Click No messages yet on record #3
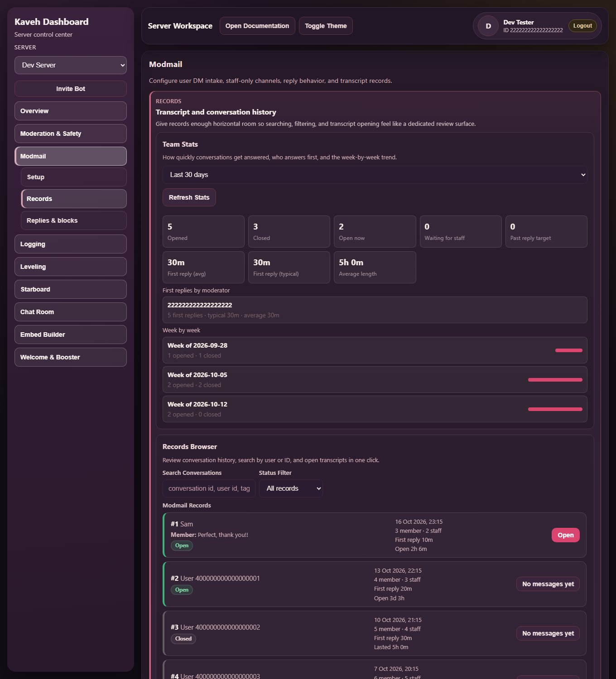This screenshot has width=616, height=679. pyautogui.click(x=548, y=633)
